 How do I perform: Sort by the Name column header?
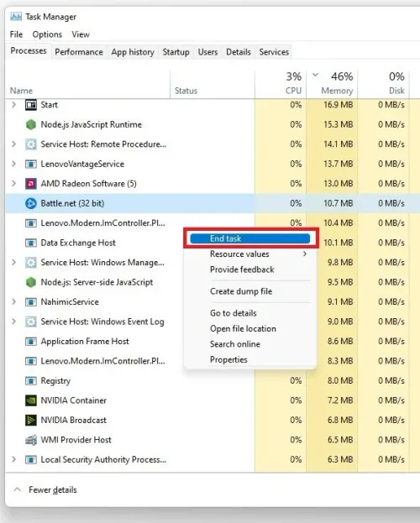21,91
